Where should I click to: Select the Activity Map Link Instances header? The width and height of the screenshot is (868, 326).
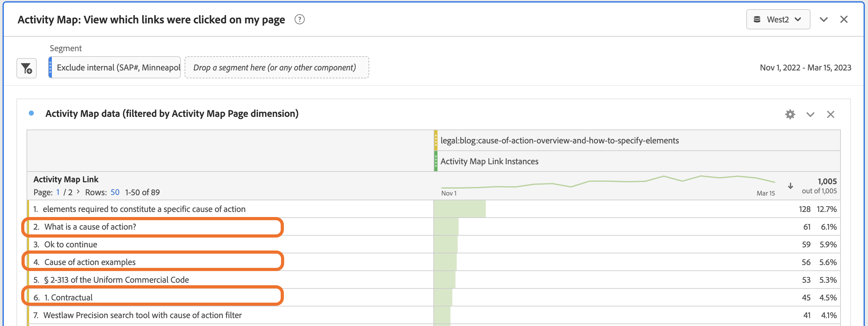(489, 161)
